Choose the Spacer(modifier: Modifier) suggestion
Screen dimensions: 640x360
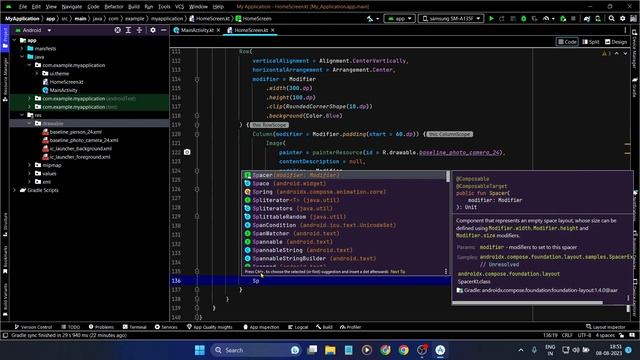pos(344,175)
